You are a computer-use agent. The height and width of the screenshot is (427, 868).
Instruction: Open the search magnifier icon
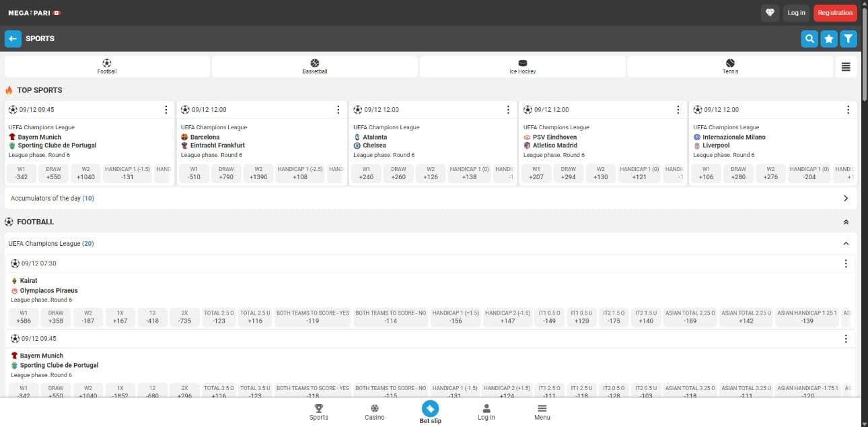coord(809,39)
